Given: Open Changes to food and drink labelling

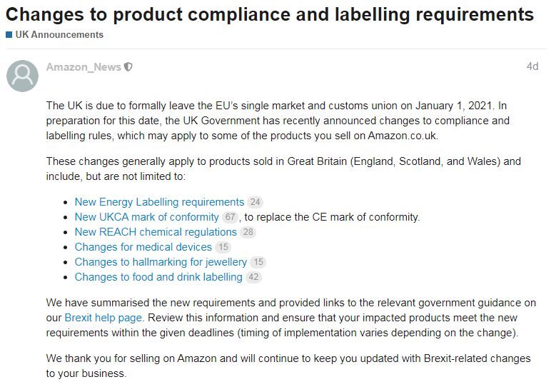Looking at the screenshot, I should point(158,277).
